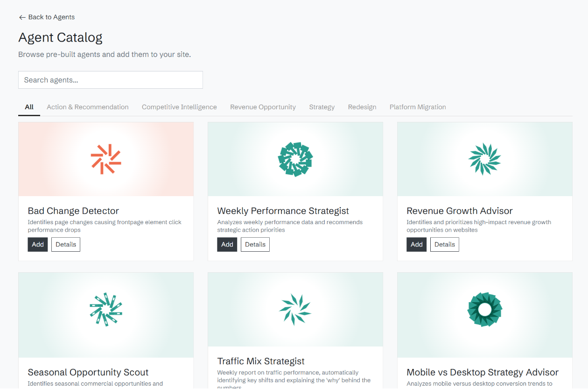Click the Weekly Performance Strategist title
This screenshot has width=588, height=389.
[283, 211]
